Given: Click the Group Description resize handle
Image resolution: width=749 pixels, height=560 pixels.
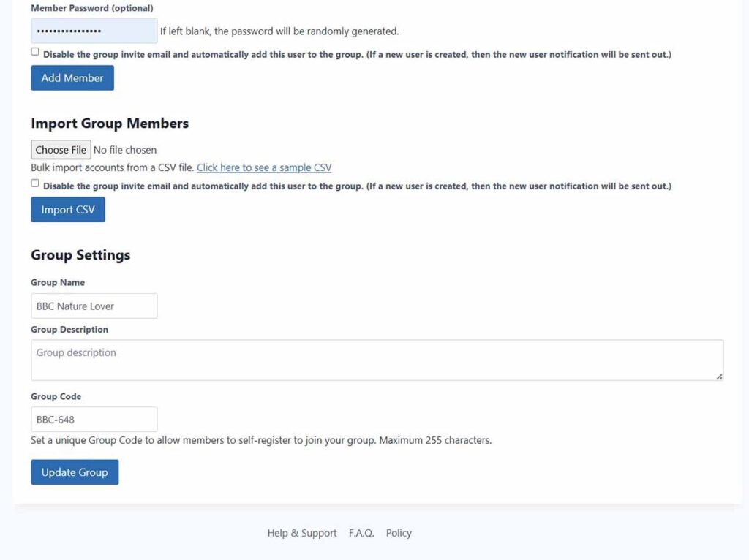Looking at the screenshot, I should point(719,376).
